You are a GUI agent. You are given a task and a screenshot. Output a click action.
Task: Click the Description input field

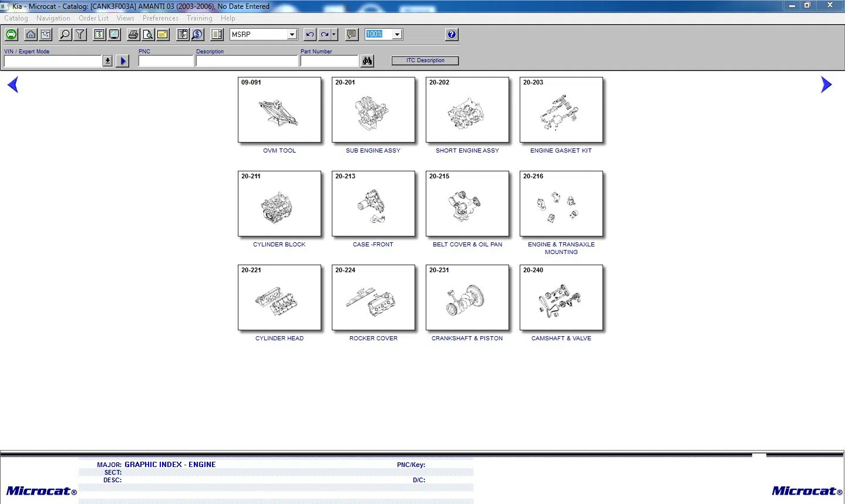(247, 61)
